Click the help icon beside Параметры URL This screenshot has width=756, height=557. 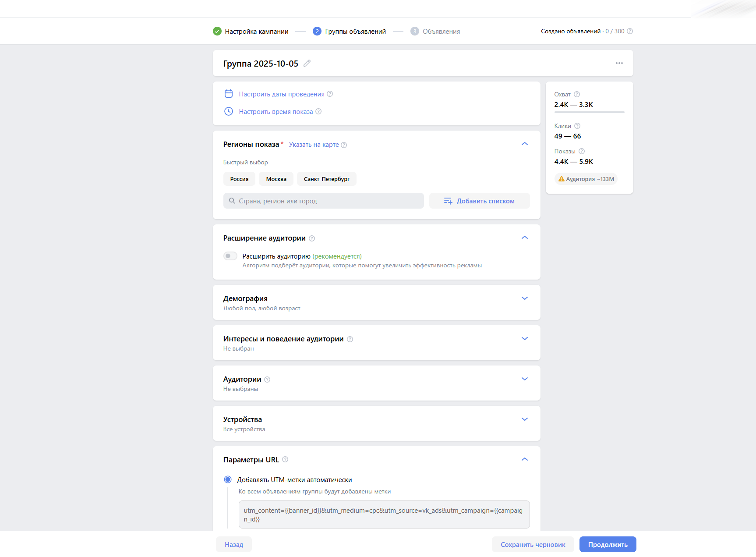tap(285, 459)
